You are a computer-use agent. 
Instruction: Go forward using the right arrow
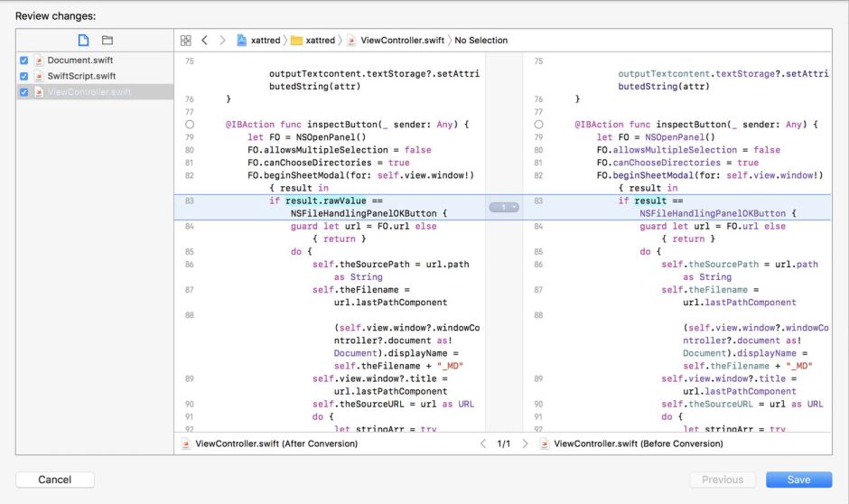pos(223,41)
